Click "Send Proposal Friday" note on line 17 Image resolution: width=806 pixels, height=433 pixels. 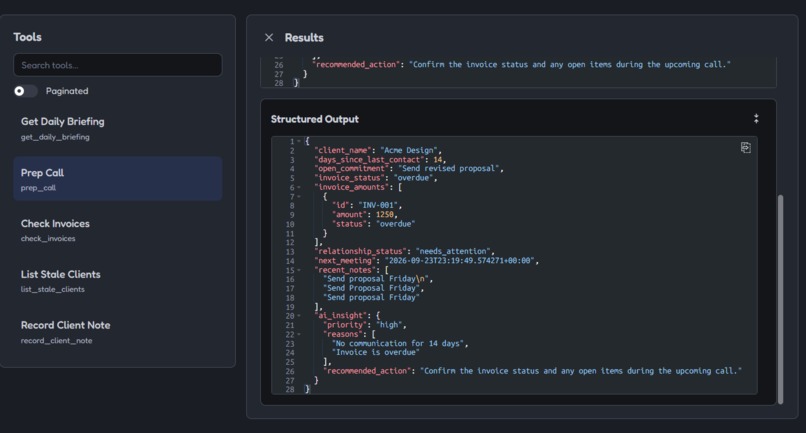(372, 288)
